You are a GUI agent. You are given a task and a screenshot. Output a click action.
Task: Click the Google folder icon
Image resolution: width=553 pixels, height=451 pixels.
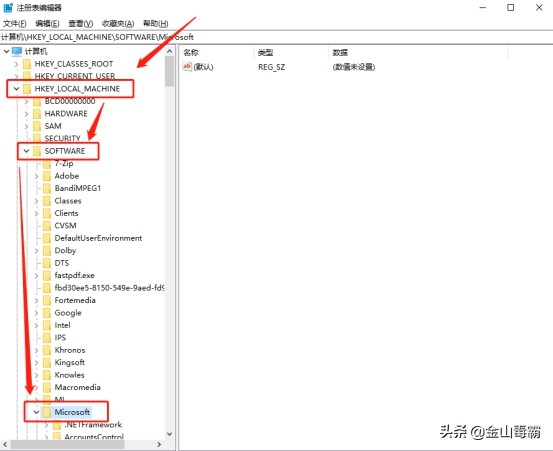(47, 313)
